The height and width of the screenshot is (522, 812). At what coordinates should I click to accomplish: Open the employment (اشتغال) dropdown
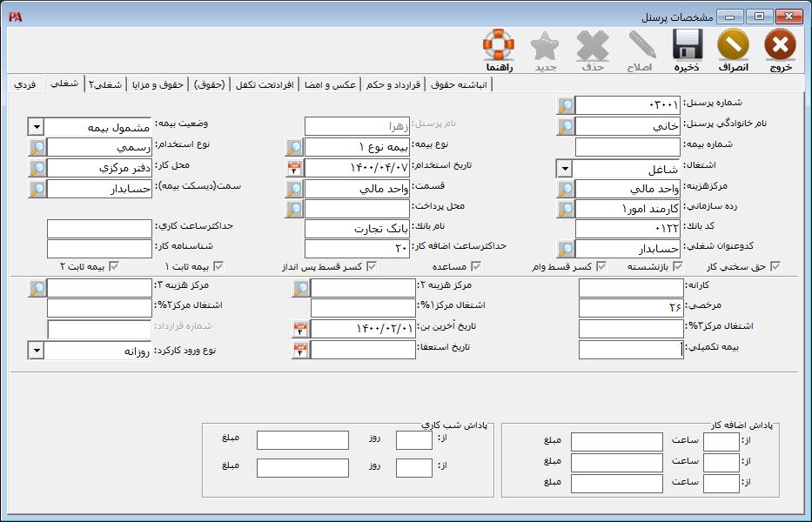[564, 168]
